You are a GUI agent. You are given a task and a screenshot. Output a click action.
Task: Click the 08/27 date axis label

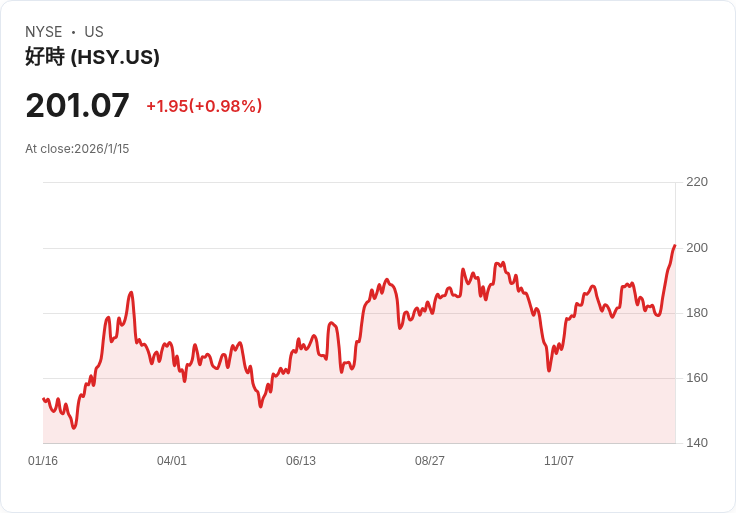tap(429, 461)
